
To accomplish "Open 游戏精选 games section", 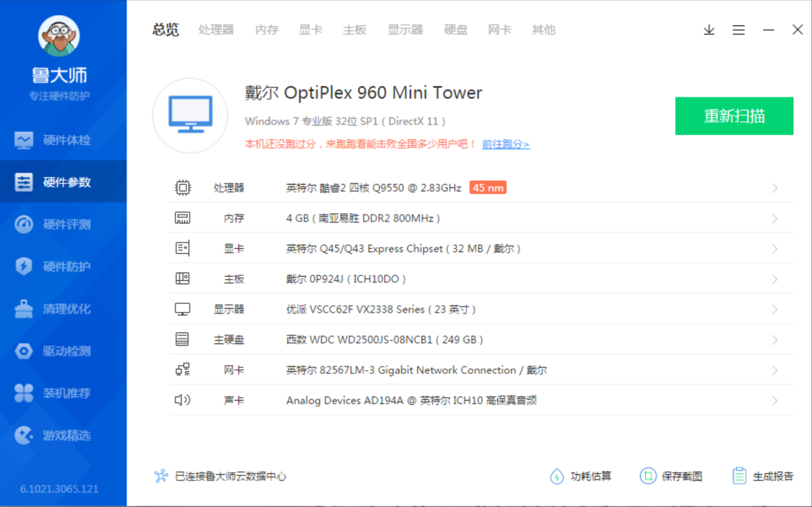I will [x=63, y=435].
